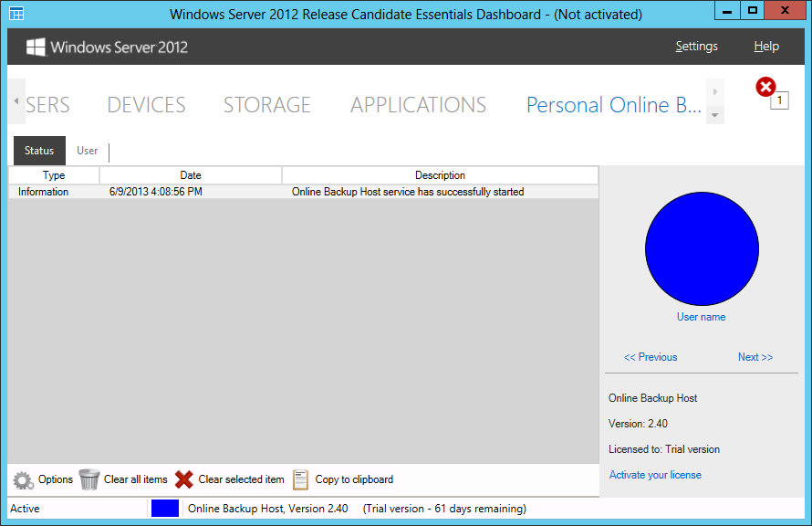Click the red X Clear selected item icon
Viewport: 812px width, 526px height.
pos(183,479)
